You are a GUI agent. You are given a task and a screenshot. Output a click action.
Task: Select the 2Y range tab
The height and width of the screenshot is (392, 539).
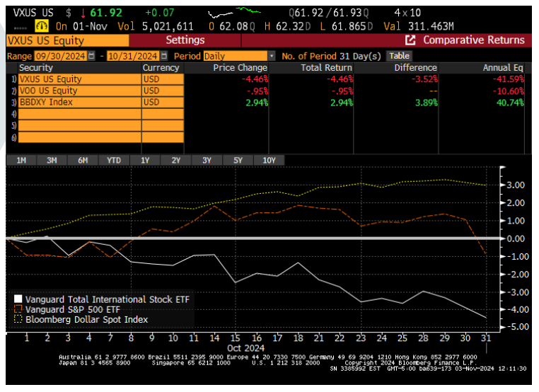click(176, 160)
